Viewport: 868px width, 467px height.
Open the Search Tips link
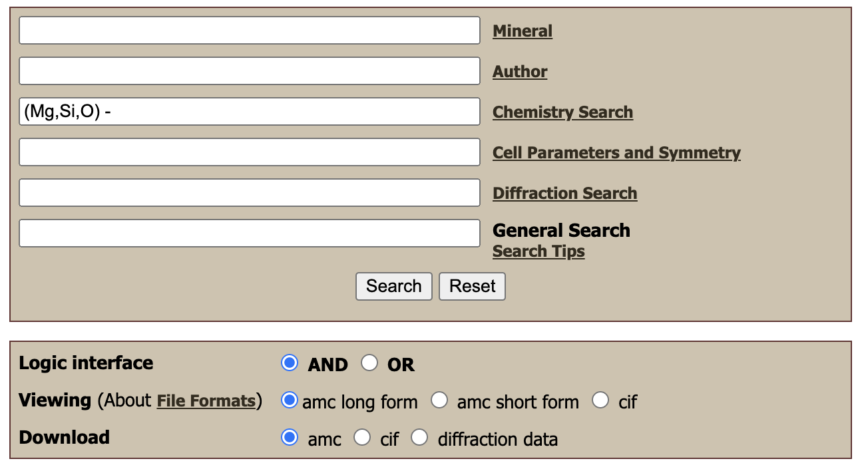click(539, 251)
